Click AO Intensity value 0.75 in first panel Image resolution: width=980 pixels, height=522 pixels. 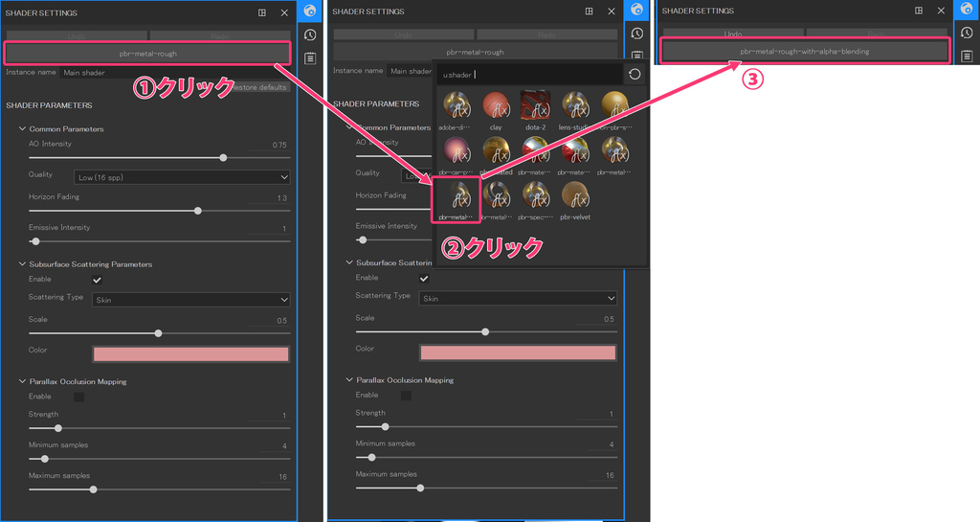tap(279, 145)
